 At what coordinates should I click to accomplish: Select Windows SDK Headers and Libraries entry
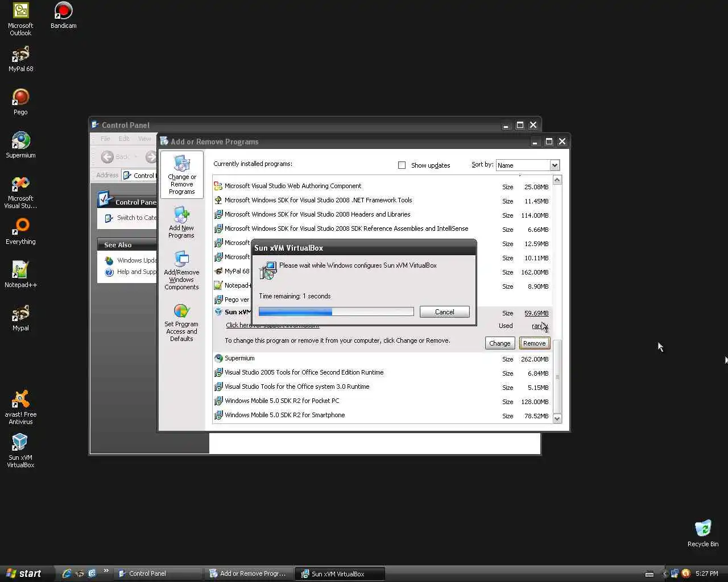click(382, 214)
